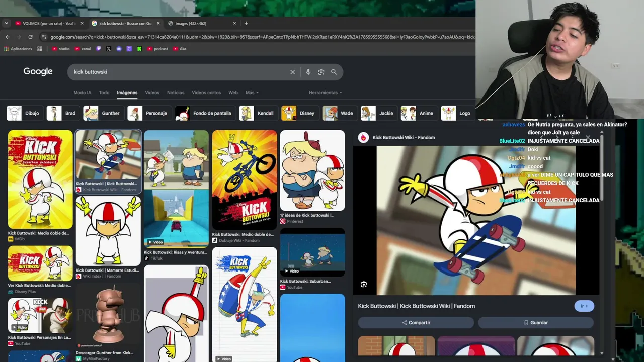The height and width of the screenshot is (362, 644).
Task: Open the studio bookmark
Action: (x=61, y=49)
